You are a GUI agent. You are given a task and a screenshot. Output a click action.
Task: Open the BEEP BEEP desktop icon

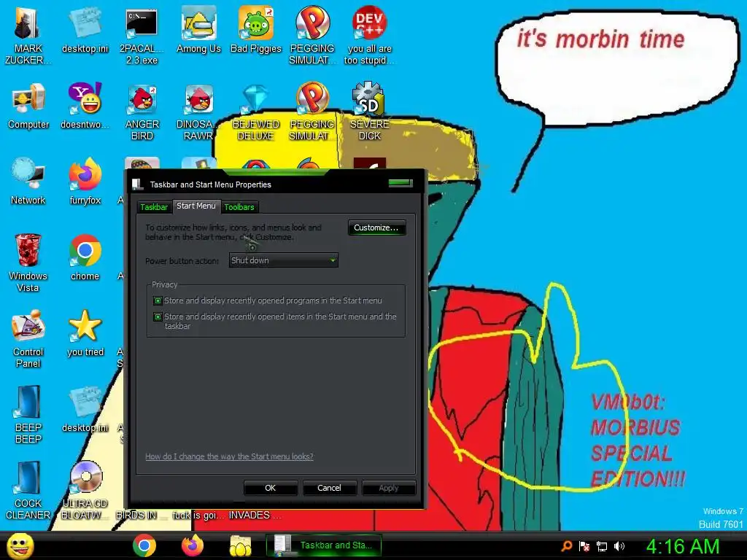(28, 414)
